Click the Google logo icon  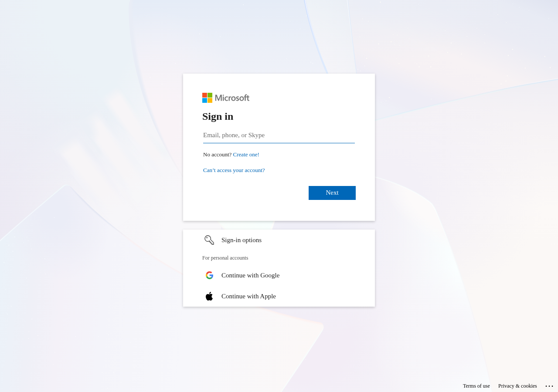(x=209, y=275)
